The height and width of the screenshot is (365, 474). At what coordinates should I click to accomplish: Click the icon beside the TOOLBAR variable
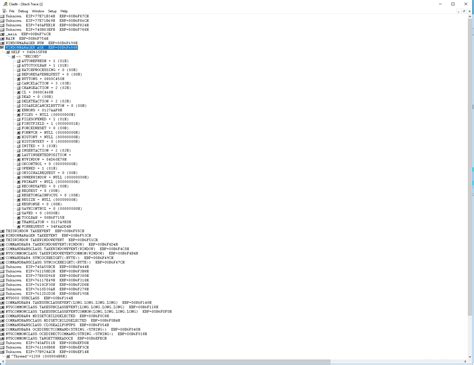coord(19,217)
